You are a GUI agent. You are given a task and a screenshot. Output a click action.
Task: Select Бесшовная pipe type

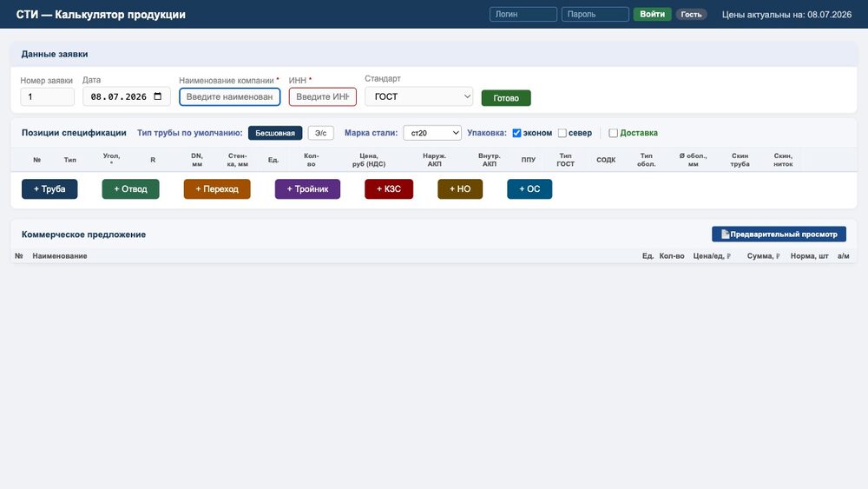(x=275, y=133)
